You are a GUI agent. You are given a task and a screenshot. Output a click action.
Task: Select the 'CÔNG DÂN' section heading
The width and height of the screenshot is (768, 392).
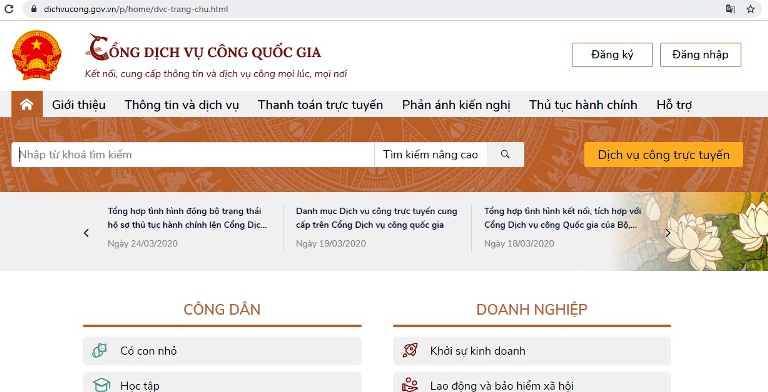pos(222,309)
